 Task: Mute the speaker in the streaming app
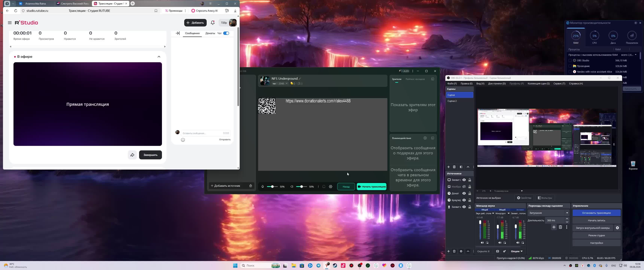click(292, 187)
